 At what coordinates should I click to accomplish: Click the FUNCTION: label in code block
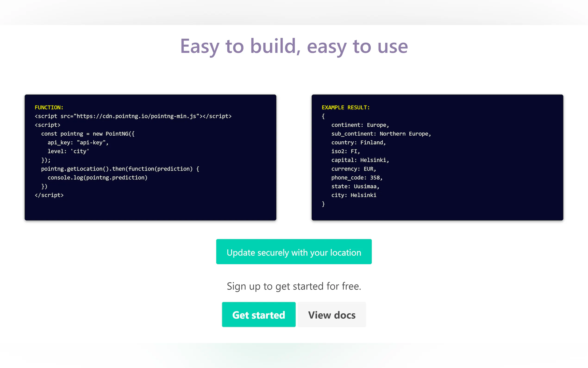pos(49,107)
